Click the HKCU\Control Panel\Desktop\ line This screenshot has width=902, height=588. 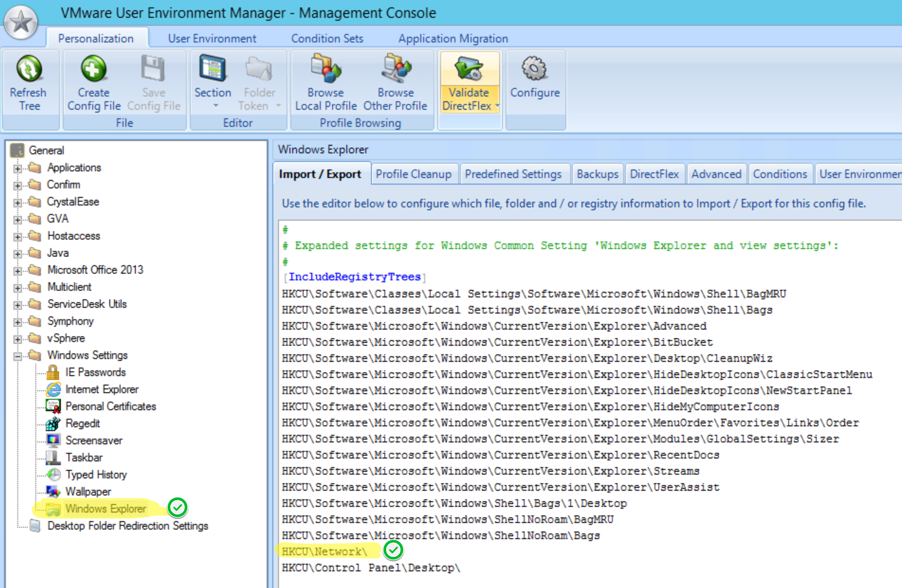pyautogui.click(x=371, y=568)
